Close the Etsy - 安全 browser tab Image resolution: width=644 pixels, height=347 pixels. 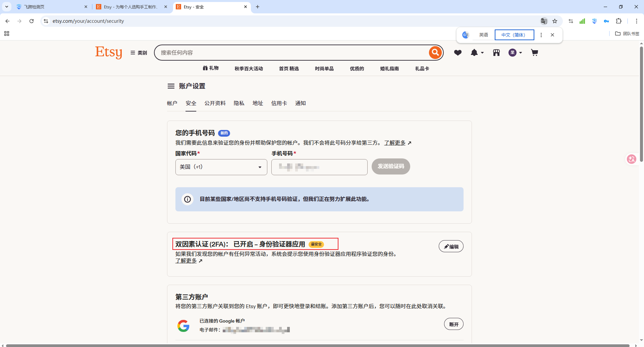[x=246, y=7]
